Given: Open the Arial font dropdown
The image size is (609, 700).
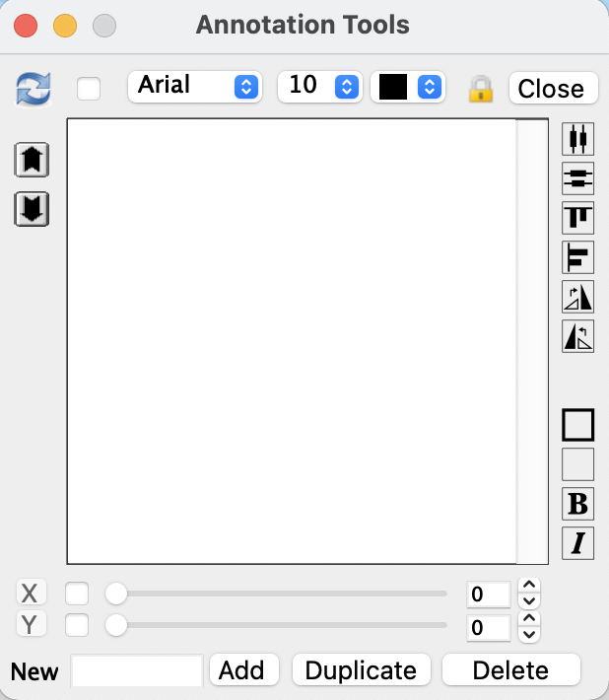Looking at the screenshot, I should point(195,87).
